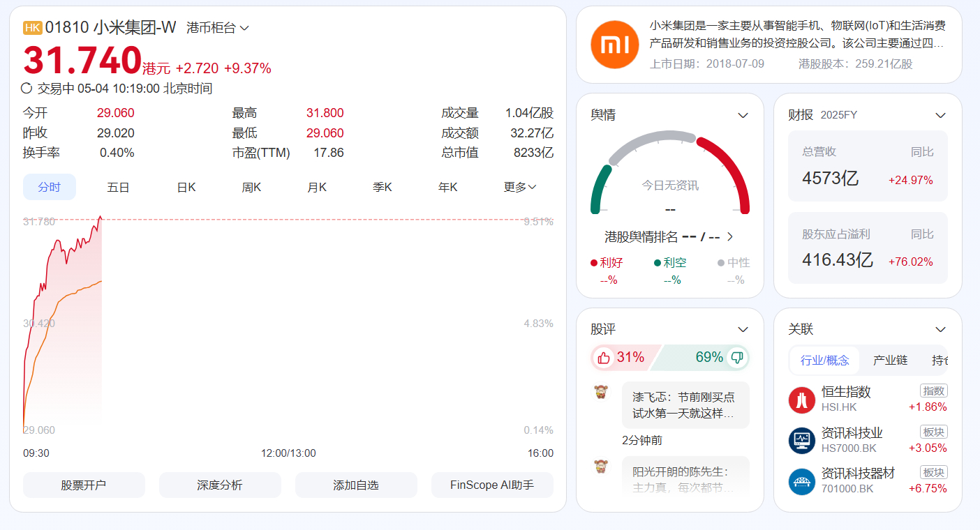Image resolution: width=980 pixels, height=530 pixels.
Task: Click the Xiaomi MI logo
Action: [614, 45]
